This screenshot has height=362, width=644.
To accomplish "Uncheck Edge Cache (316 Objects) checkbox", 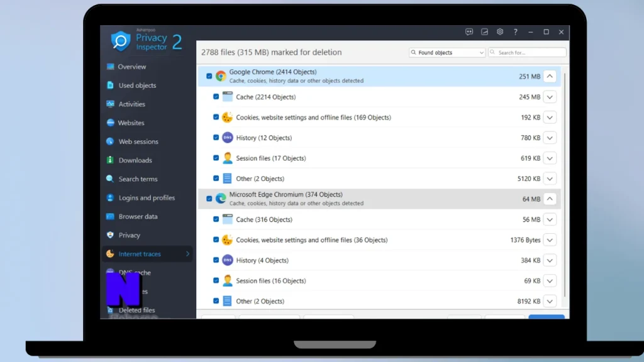I will click(216, 219).
